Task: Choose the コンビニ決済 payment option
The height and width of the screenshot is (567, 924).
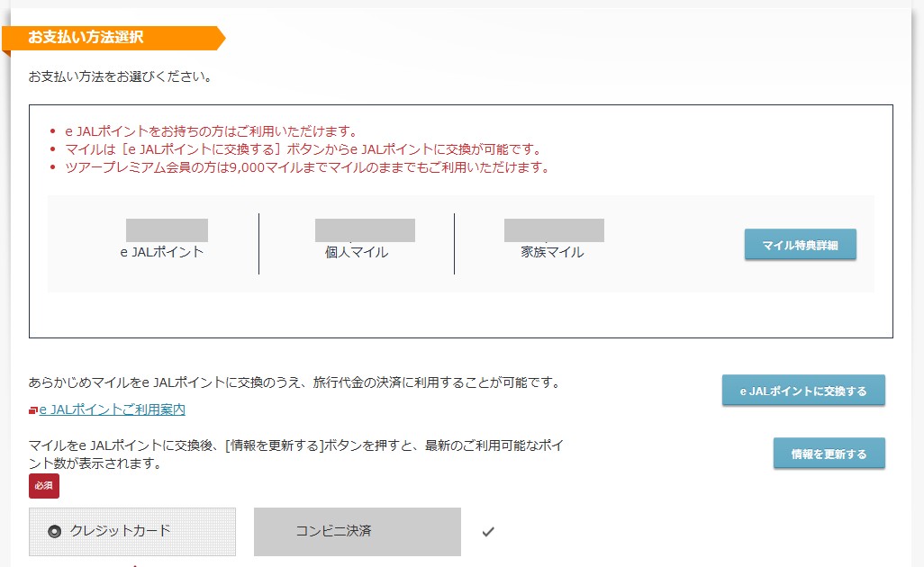Action: [358, 532]
